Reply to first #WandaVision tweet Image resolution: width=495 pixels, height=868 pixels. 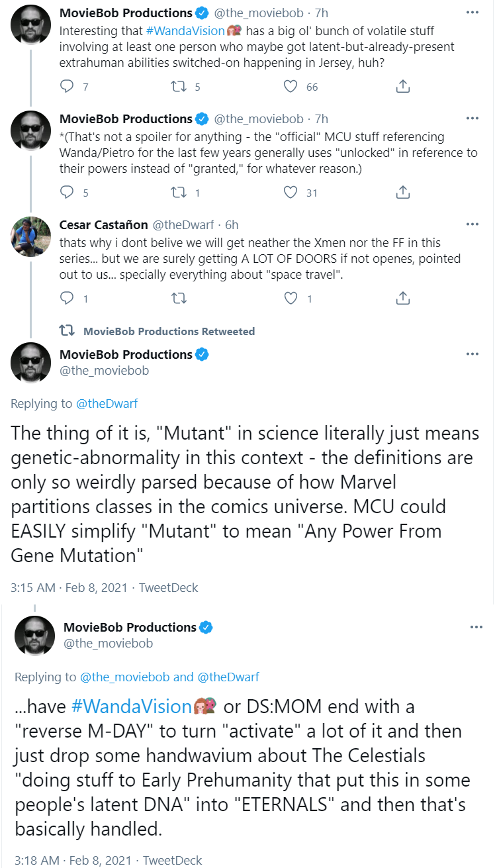(67, 86)
